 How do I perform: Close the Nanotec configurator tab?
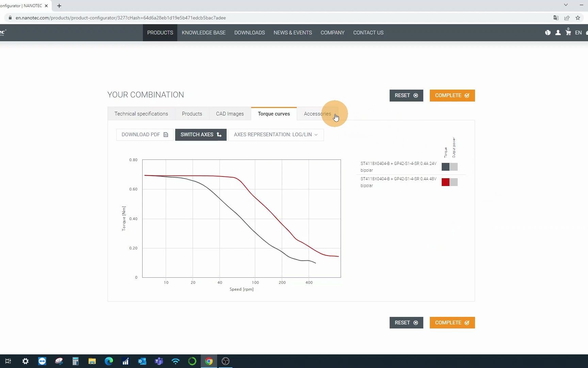(x=46, y=6)
